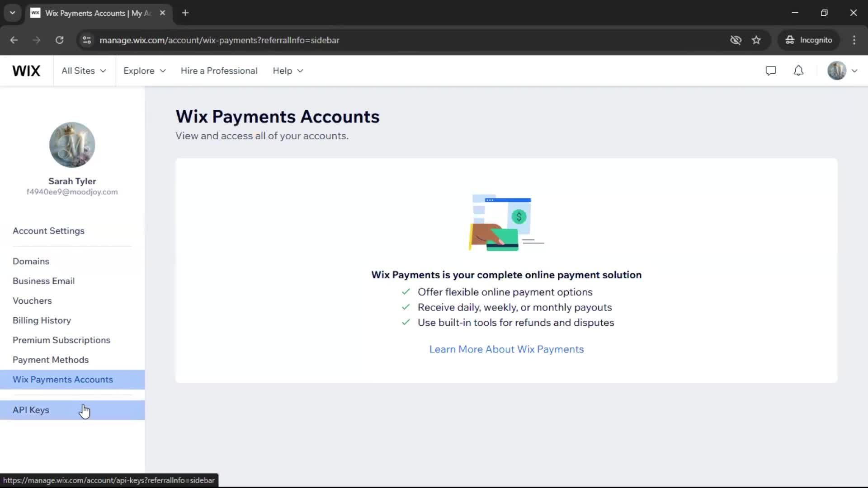Close the Wix Payments Accounts tab
Viewport: 868px width, 488px height.
(x=163, y=13)
